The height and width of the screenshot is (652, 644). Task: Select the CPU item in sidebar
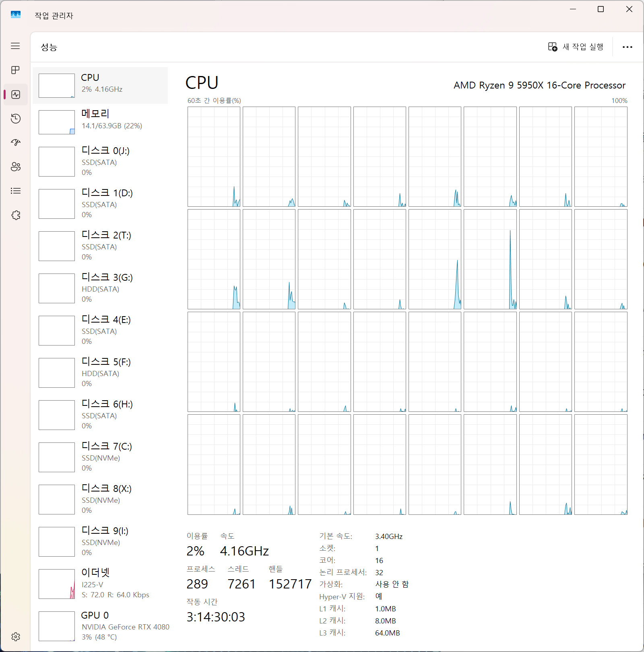[x=101, y=85]
